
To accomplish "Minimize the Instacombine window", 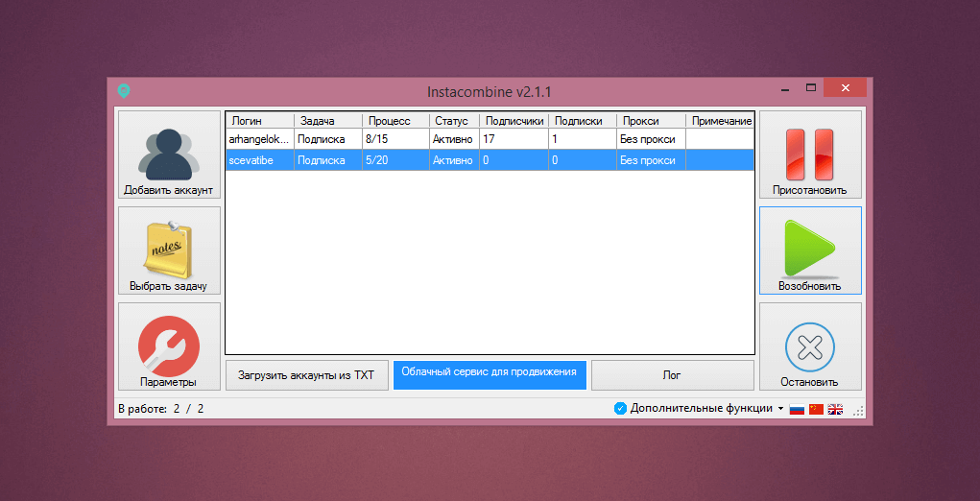I will coord(785,88).
